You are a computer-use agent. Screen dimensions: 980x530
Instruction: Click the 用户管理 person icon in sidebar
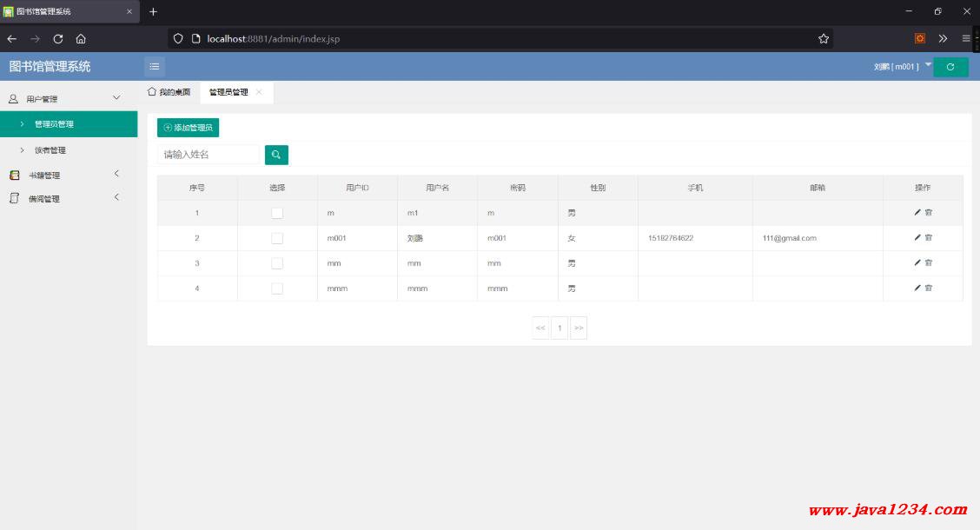click(x=13, y=99)
